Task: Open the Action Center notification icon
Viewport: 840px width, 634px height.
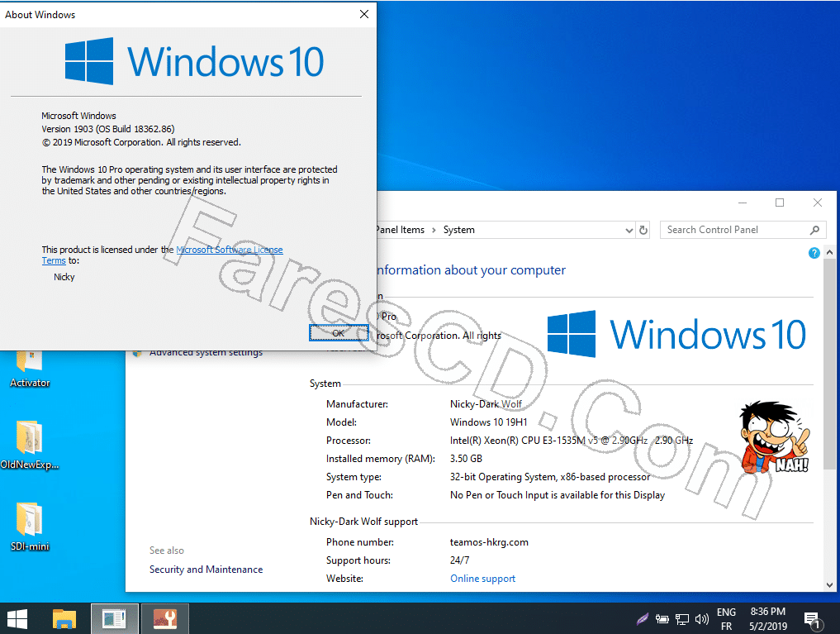Action: click(812, 620)
